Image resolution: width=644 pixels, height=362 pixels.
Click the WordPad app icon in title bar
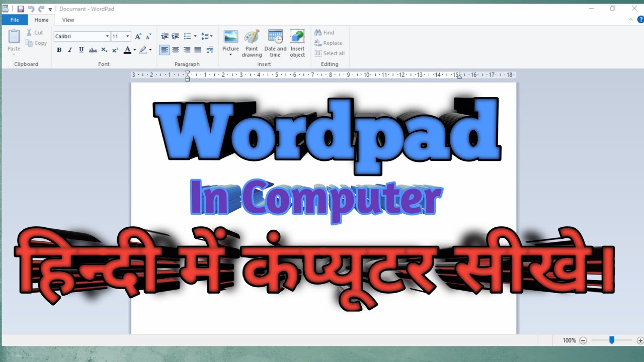pyautogui.click(x=5, y=9)
